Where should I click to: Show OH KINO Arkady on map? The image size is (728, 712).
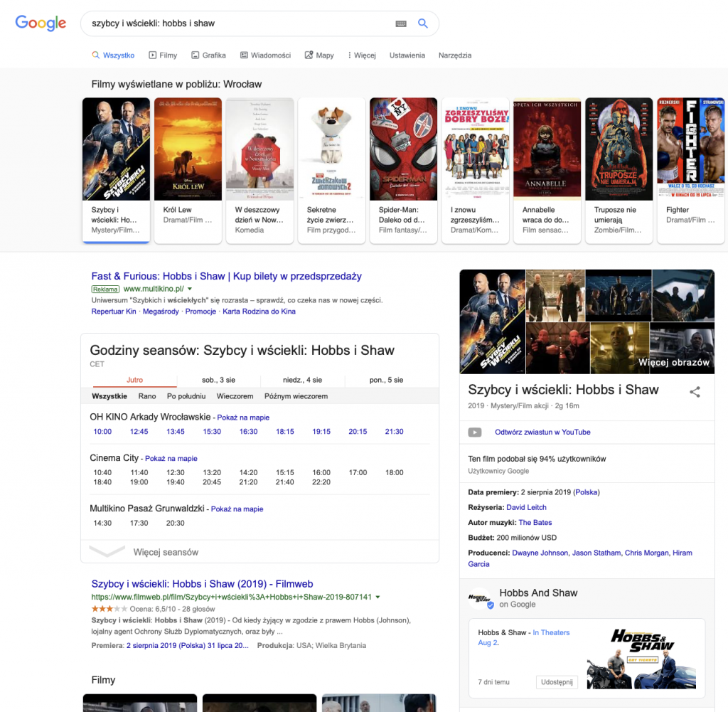[243, 418]
